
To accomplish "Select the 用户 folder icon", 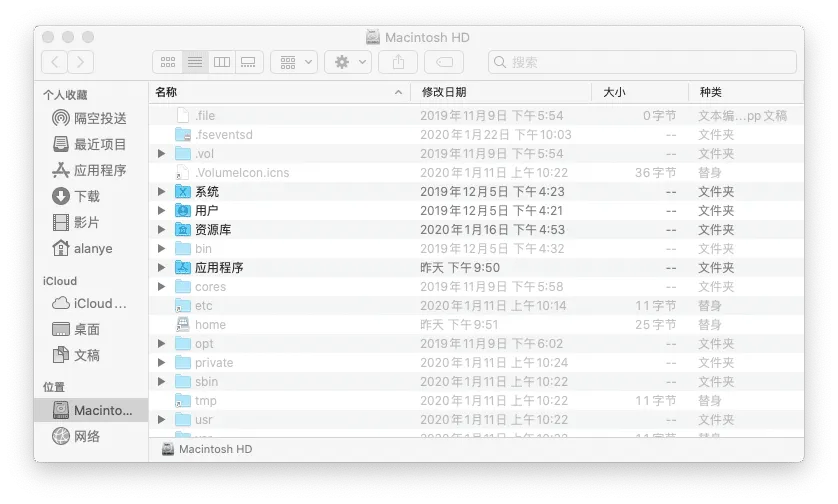I will (183, 211).
